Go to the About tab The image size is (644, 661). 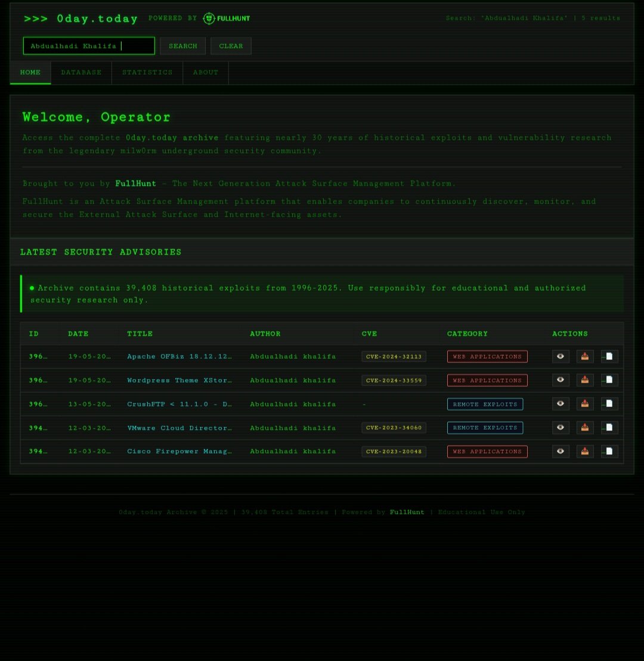point(206,73)
